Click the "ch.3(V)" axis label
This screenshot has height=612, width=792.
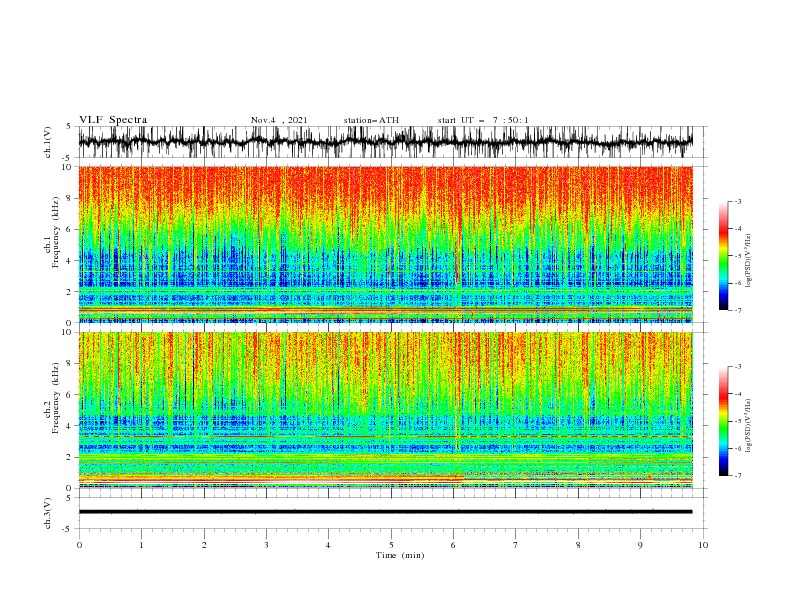pyautogui.click(x=48, y=513)
